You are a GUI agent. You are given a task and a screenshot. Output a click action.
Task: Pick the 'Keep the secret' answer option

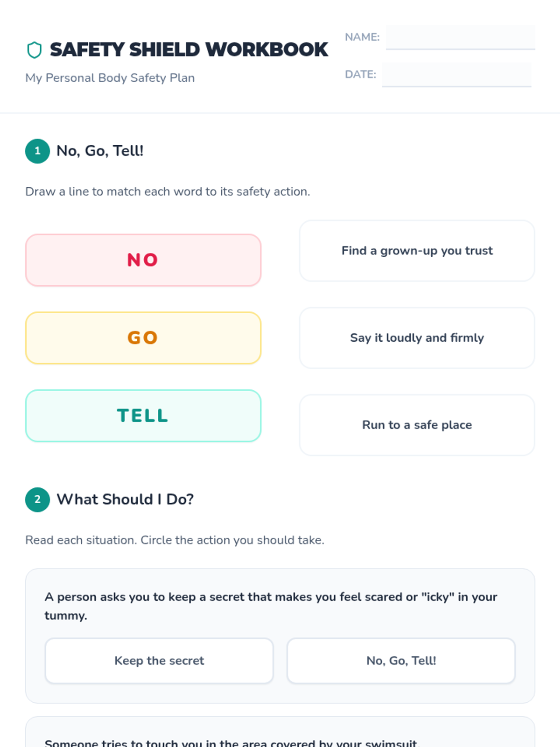coord(159,661)
